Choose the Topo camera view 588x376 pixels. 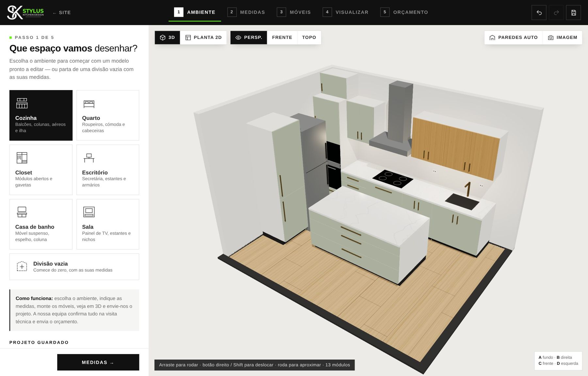(309, 38)
